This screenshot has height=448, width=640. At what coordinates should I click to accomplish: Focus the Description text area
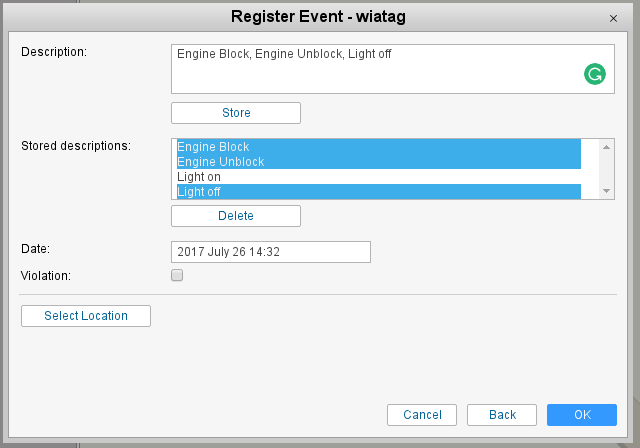370,67
